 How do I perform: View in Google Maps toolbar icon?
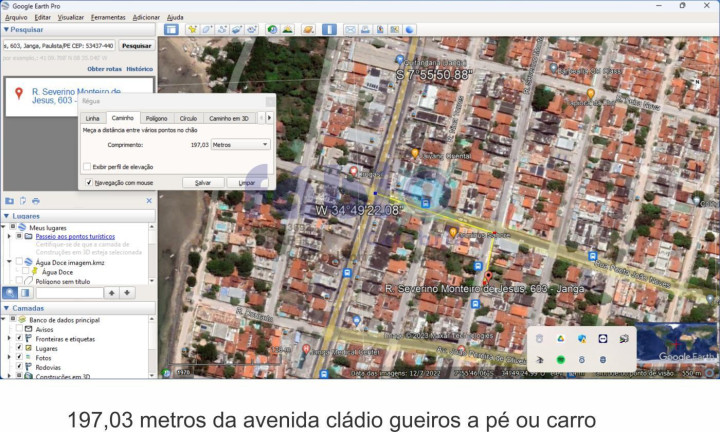[x=394, y=29]
